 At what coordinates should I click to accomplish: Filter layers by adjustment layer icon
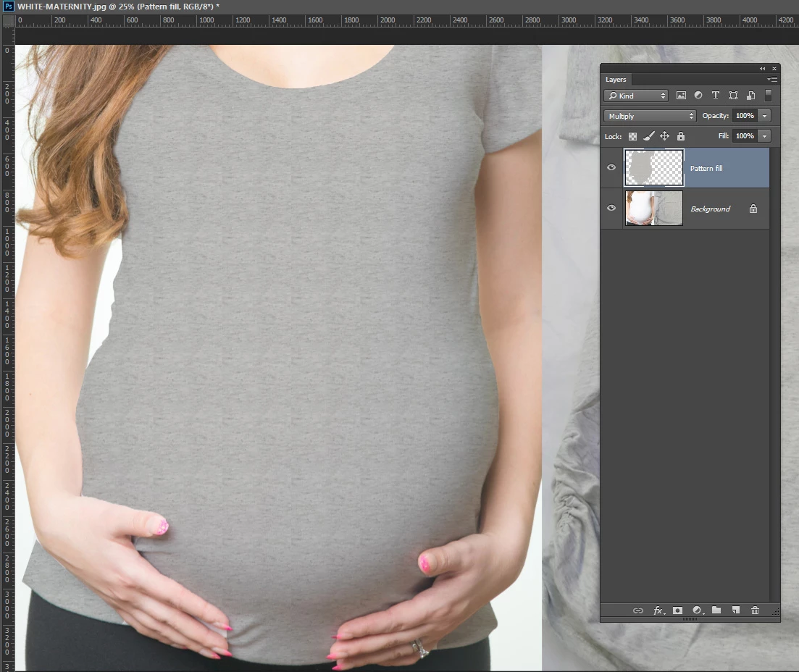pos(698,96)
